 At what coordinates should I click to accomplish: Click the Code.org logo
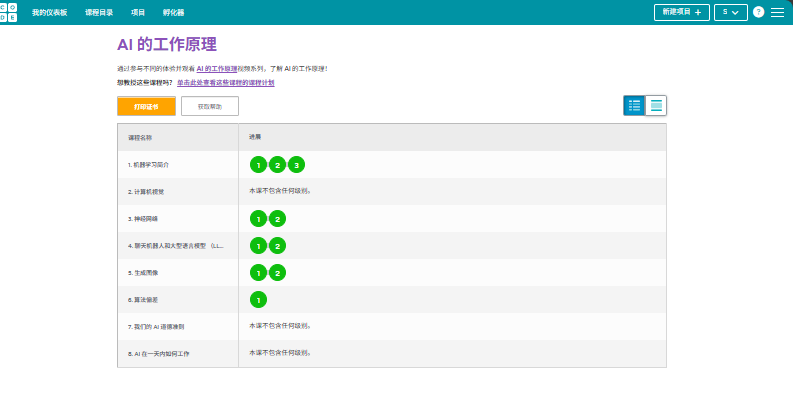[x=9, y=12]
